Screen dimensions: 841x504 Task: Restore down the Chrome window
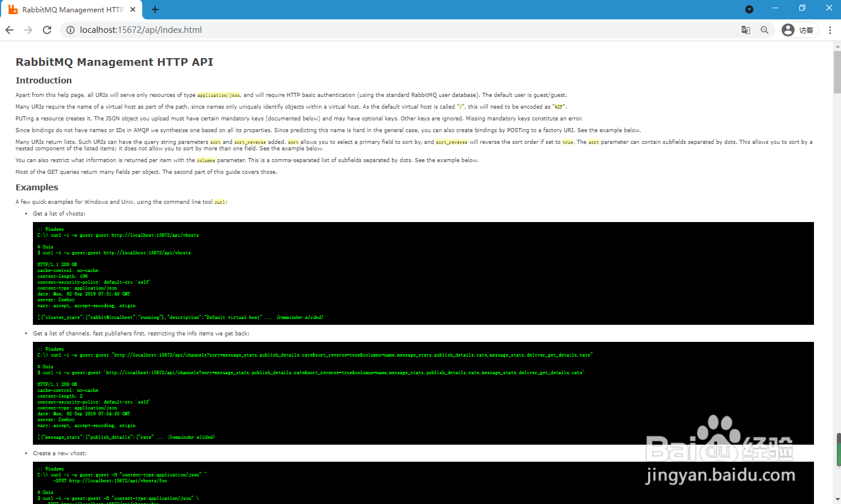click(802, 8)
